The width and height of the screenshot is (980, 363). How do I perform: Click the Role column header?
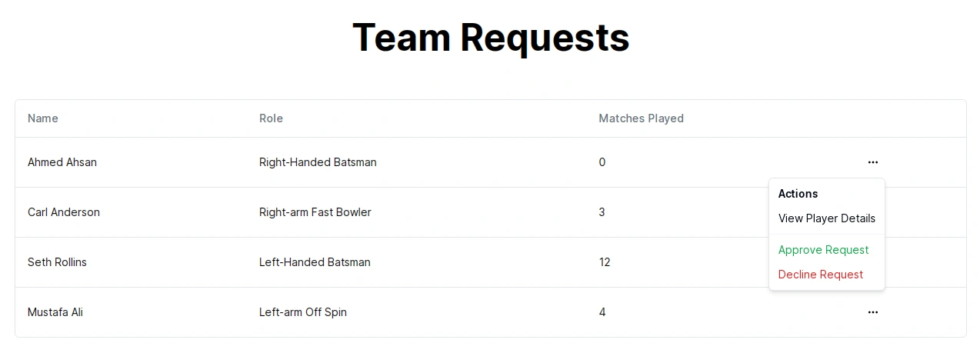pos(271,118)
